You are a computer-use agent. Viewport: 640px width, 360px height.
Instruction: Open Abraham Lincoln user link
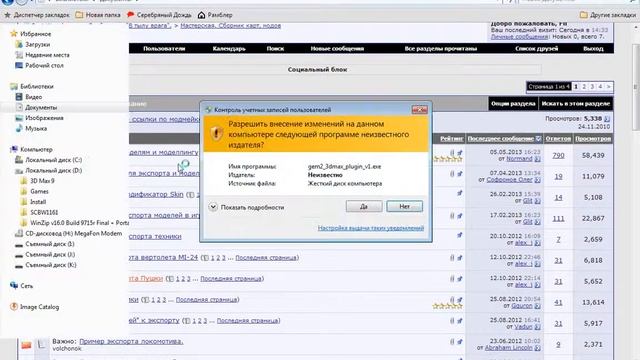pos(509,348)
